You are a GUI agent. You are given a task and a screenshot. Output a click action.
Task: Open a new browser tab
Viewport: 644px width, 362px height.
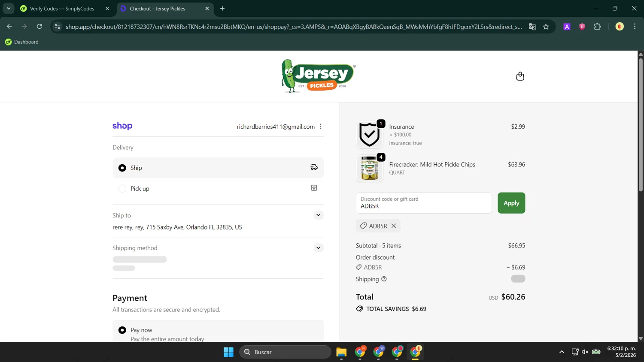(x=222, y=9)
